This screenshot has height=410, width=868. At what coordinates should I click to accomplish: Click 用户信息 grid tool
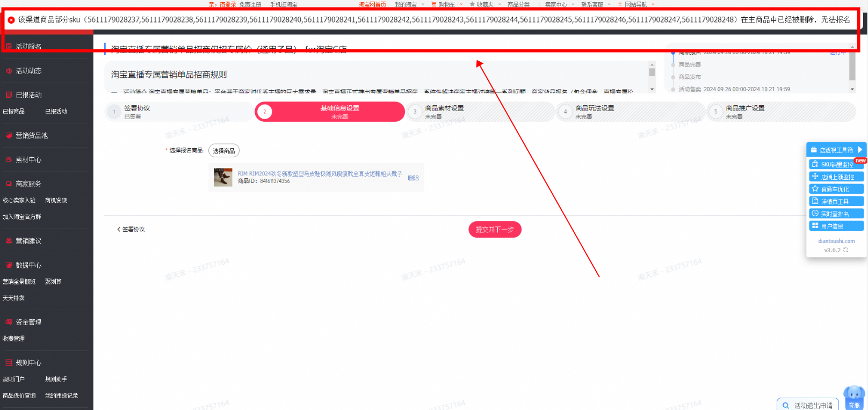click(x=836, y=226)
